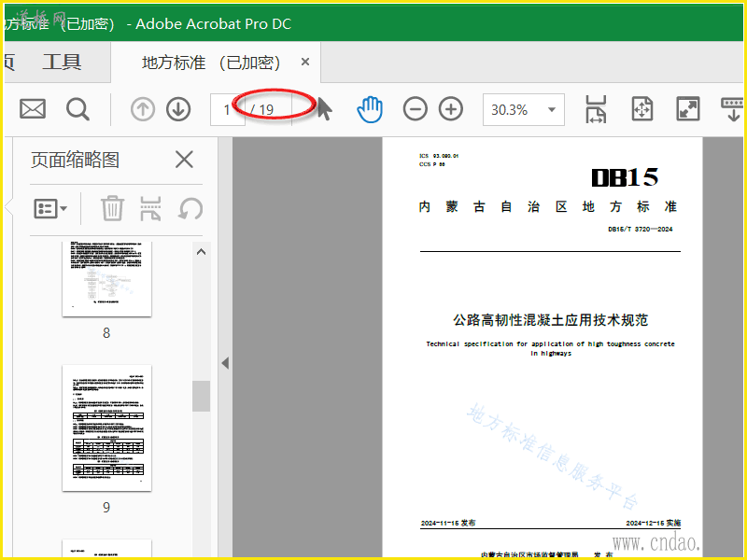Screen dimensions: 747x560
Task: Go to previous page arrow
Action: point(143,109)
